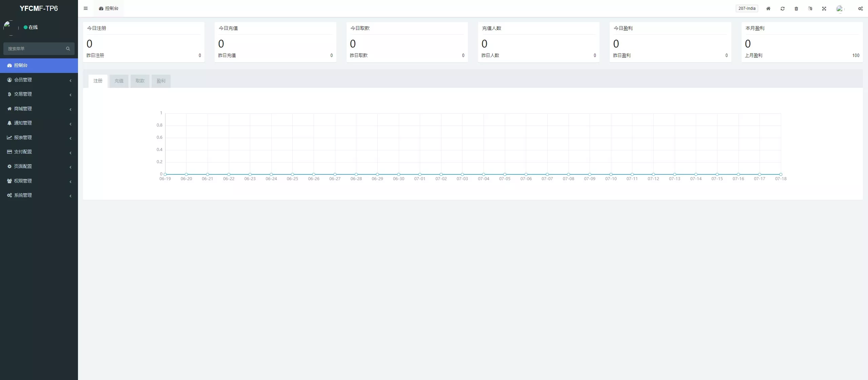The height and width of the screenshot is (380, 868).
Task: Switch to the 充值 chart tab
Action: tap(119, 81)
